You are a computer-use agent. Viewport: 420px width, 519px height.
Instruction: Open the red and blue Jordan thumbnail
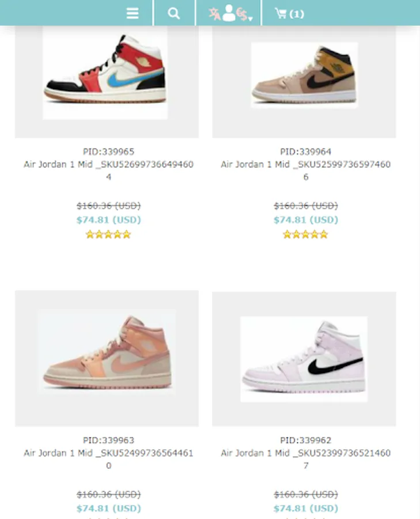(105, 73)
